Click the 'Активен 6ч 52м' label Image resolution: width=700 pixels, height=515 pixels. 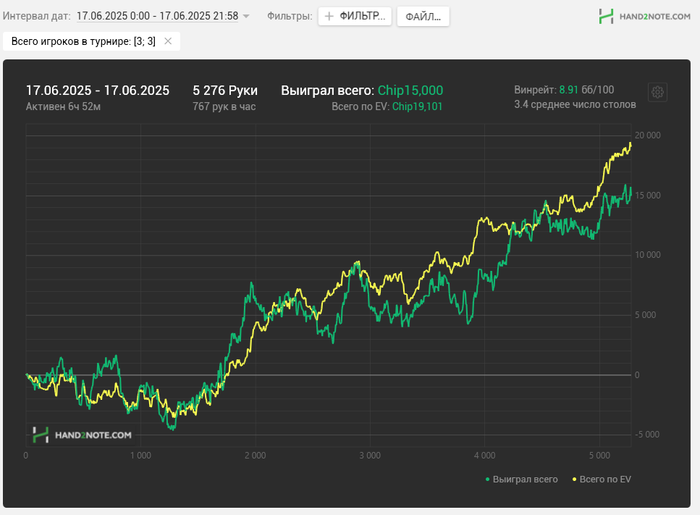[x=63, y=107]
